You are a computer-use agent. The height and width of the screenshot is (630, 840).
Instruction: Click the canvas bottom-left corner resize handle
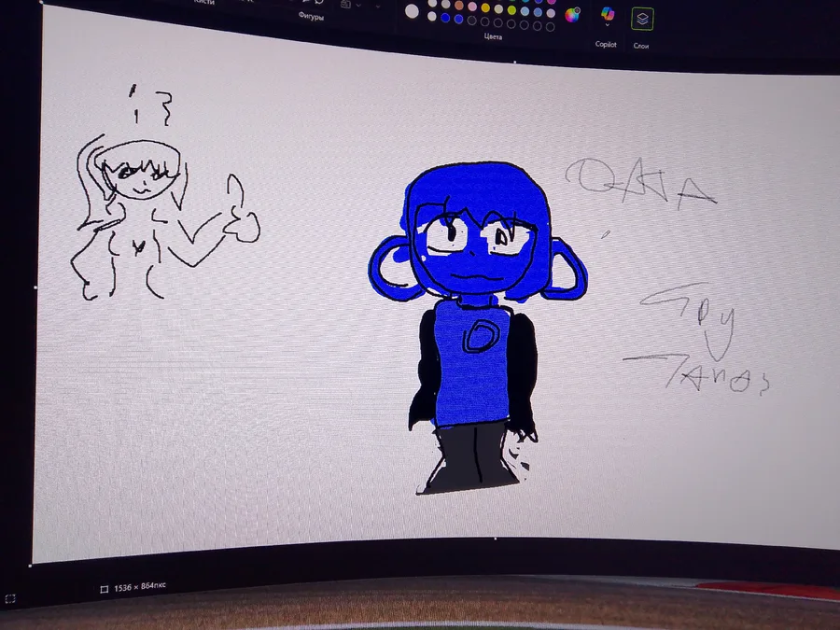(x=30, y=565)
